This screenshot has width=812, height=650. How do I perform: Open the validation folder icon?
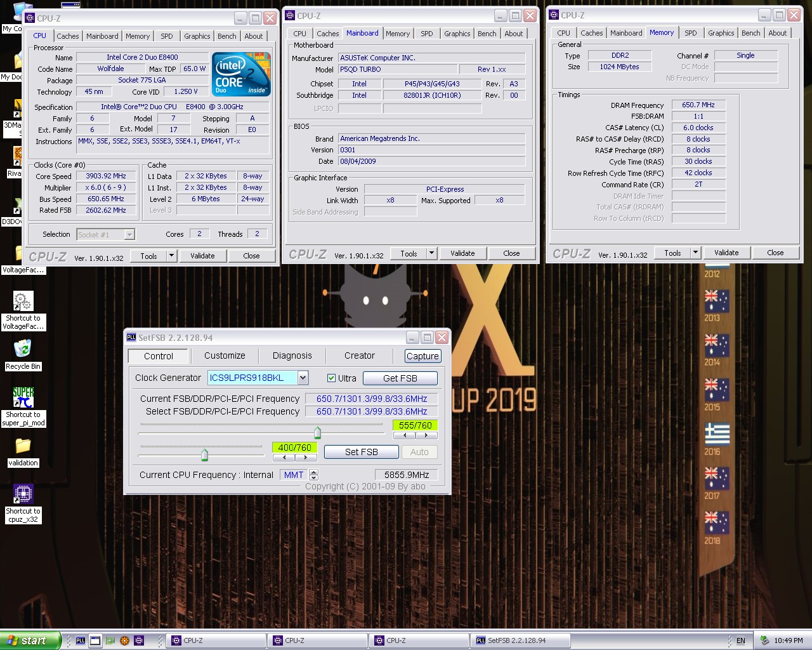(23, 446)
